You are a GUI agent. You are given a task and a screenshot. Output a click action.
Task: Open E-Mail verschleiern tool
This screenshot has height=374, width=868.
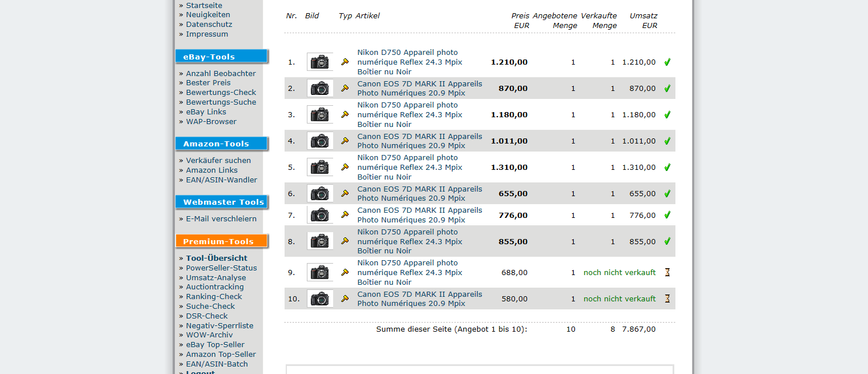pos(221,218)
